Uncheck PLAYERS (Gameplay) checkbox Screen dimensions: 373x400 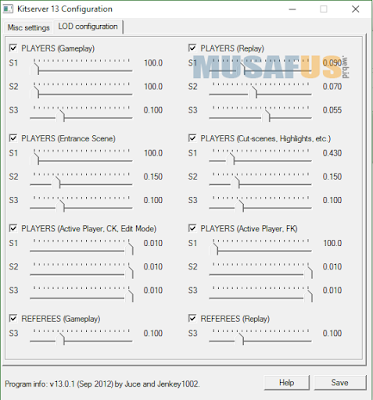pyautogui.click(x=13, y=48)
